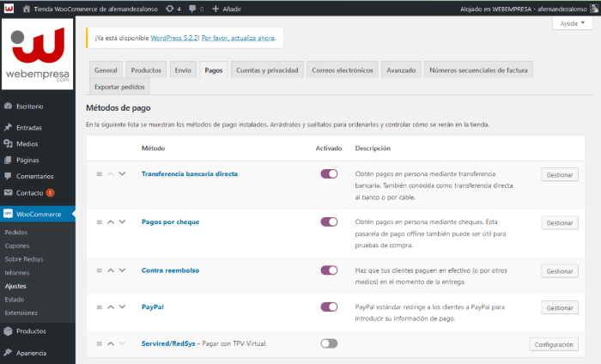The height and width of the screenshot is (364, 601).
Task: Expand the Productos sidebar menu
Action: click(31, 331)
